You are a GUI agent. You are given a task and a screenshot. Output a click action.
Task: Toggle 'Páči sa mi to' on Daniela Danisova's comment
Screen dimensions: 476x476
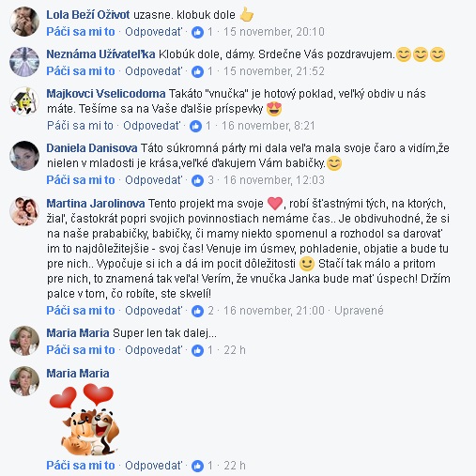click(81, 180)
